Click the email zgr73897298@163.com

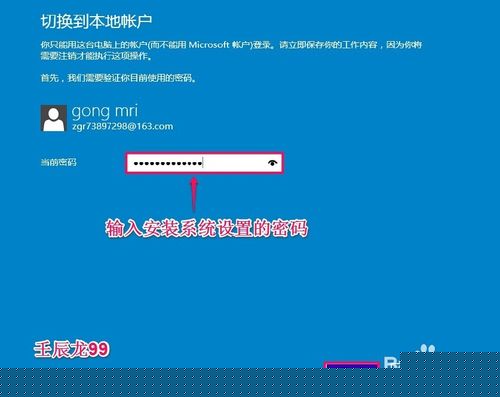pyautogui.click(x=122, y=127)
